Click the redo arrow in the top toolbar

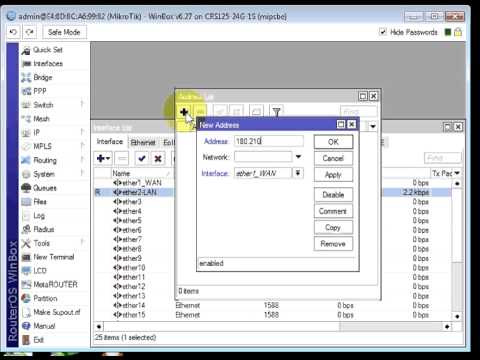(x=30, y=32)
